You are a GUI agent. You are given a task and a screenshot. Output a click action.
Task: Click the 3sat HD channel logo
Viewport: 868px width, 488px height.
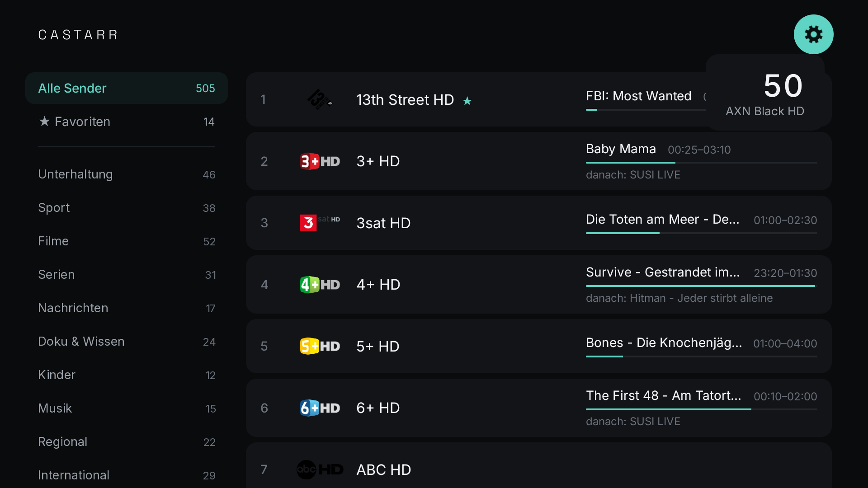coord(320,223)
